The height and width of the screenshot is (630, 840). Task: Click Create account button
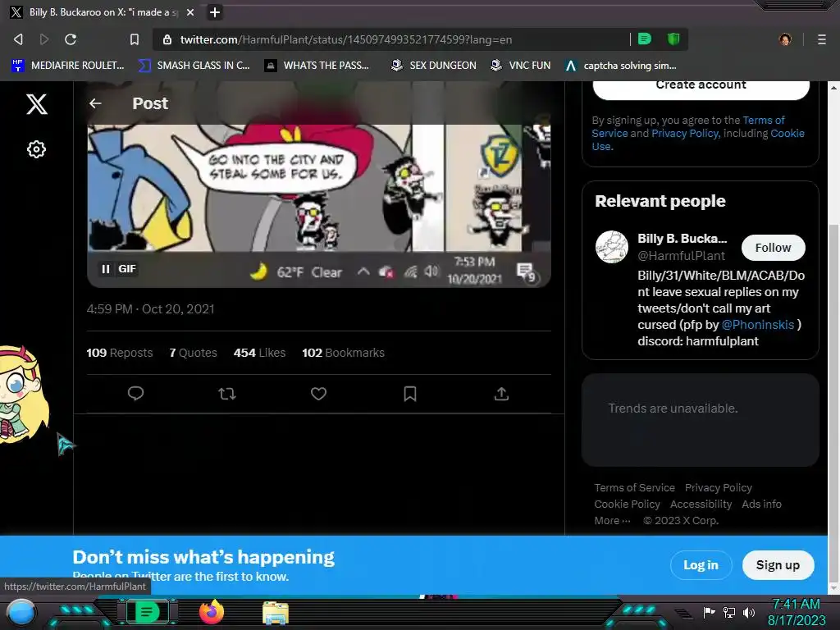click(x=701, y=85)
